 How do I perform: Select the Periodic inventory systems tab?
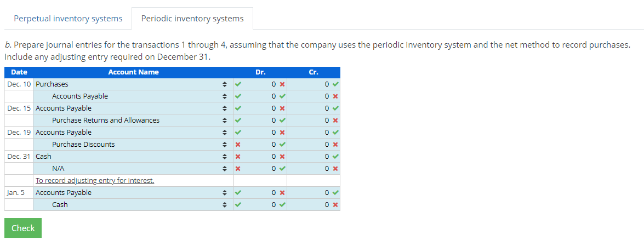(192, 19)
